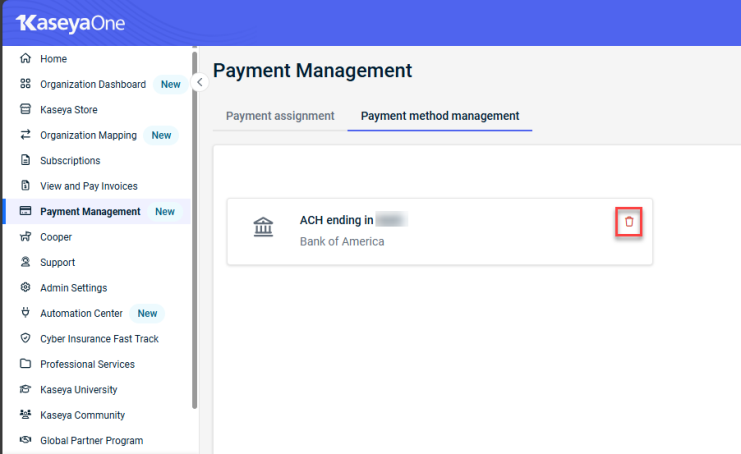This screenshot has width=741, height=454.
Task: Click the Cooper icon in sidebar
Action: pos(26,237)
